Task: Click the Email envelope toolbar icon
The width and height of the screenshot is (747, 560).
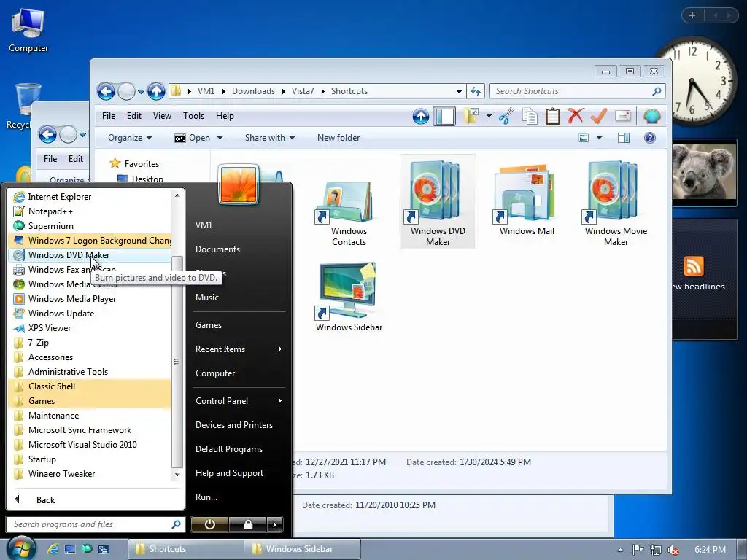Action: coord(623,116)
